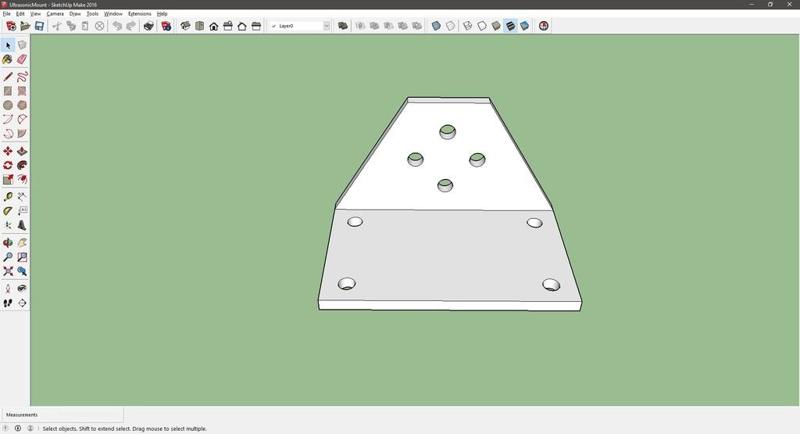Create a new model file

click(x=11, y=25)
